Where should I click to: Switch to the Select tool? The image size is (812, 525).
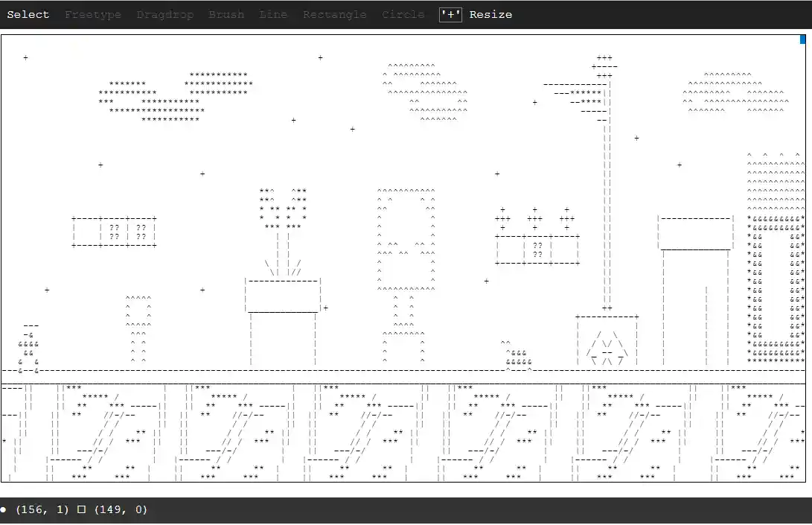pos(28,14)
